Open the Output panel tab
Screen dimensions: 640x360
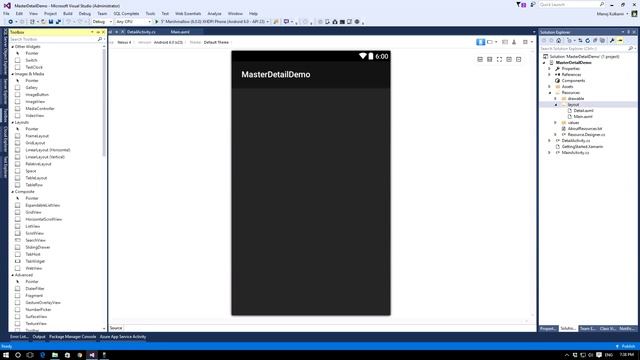39,337
